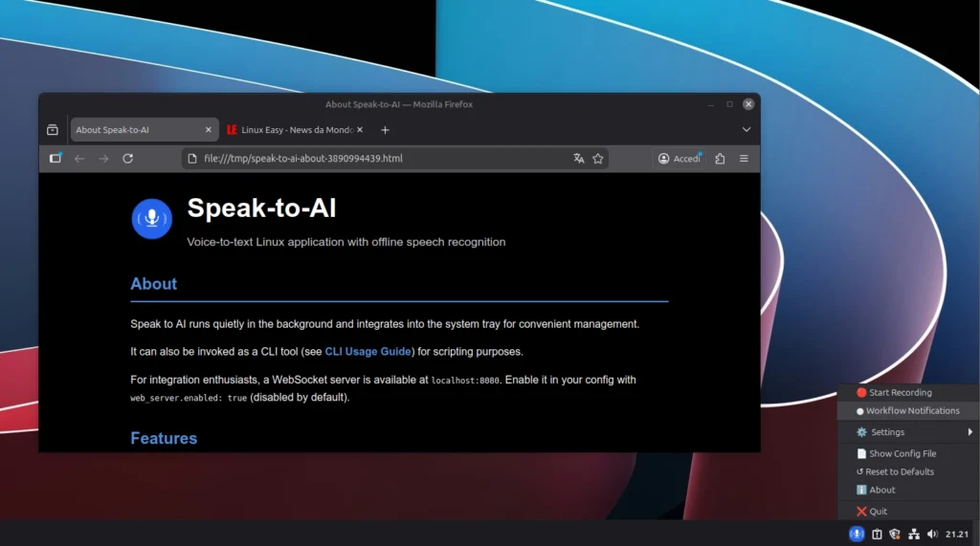Toggle the Firefox sidebar icon

coord(56,158)
